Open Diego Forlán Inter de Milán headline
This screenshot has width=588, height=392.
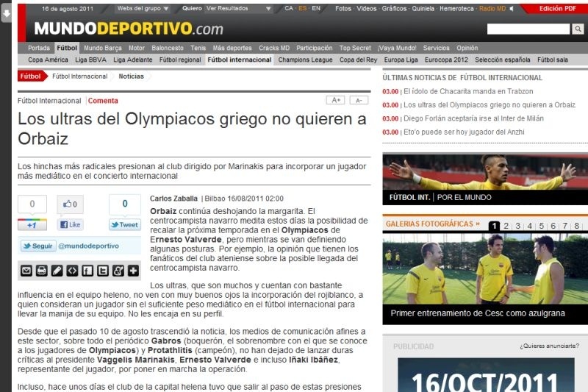[x=473, y=118]
